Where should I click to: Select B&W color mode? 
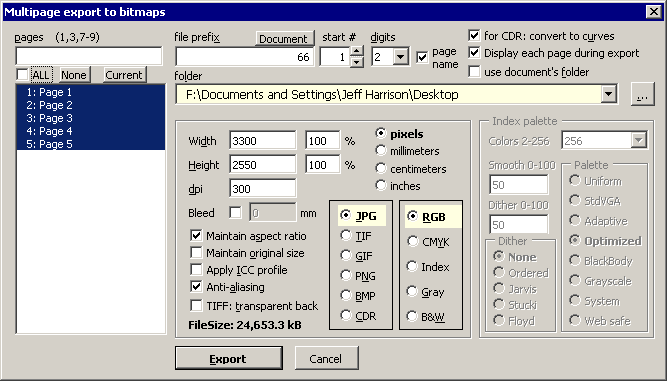[412, 316]
